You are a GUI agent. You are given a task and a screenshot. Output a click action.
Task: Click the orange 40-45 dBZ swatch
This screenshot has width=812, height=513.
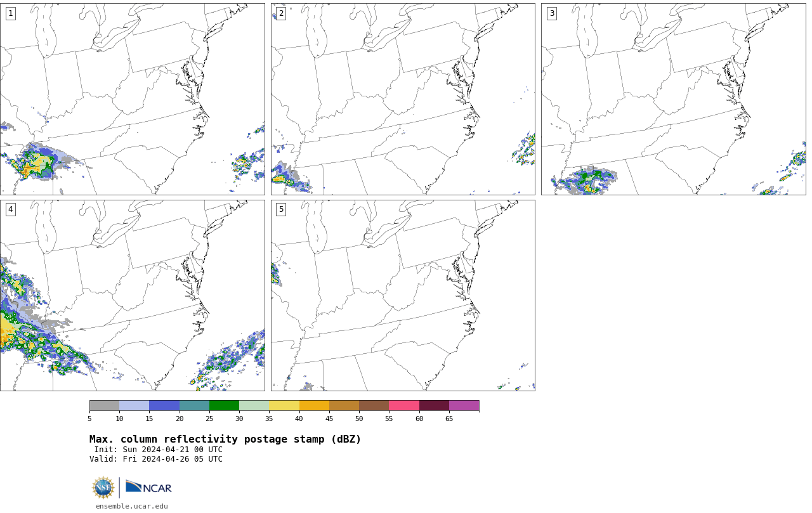coord(314,406)
